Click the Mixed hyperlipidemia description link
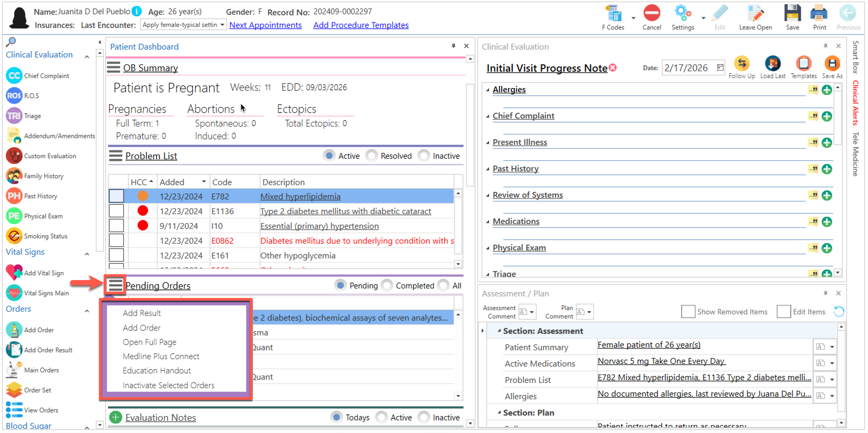This screenshot has height=433, width=868. (x=300, y=196)
